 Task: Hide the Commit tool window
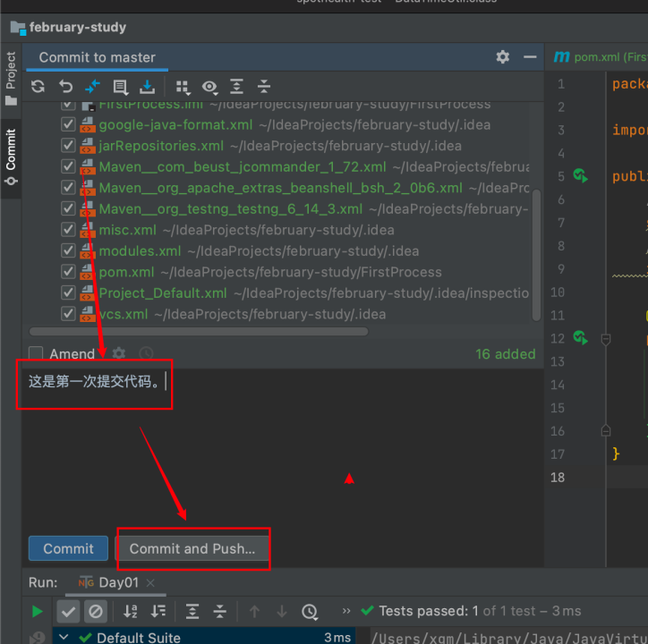530,56
